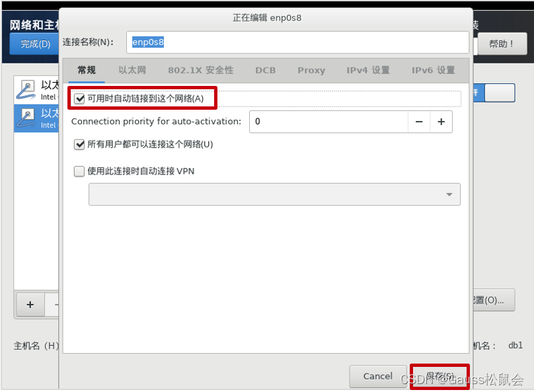Click the Cancel button
Screen dimensions: 534x392
[x=377, y=375]
